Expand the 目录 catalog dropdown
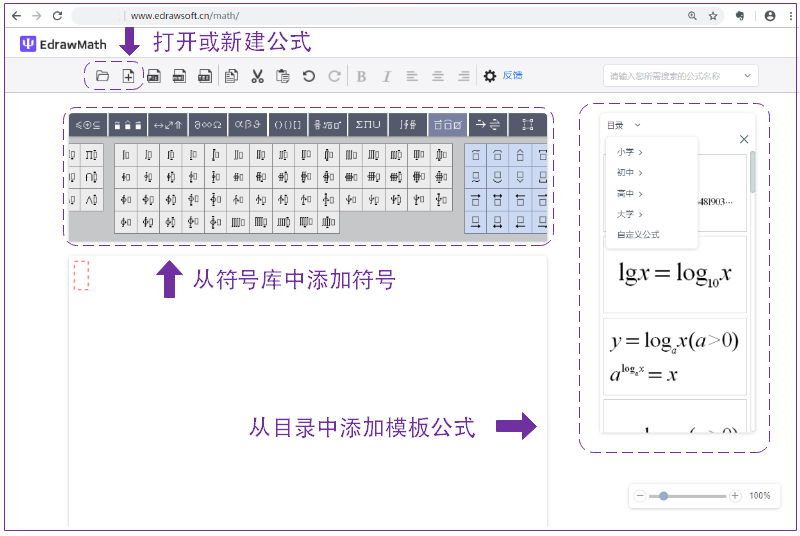This screenshot has width=800, height=536. pyautogui.click(x=622, y=125)
